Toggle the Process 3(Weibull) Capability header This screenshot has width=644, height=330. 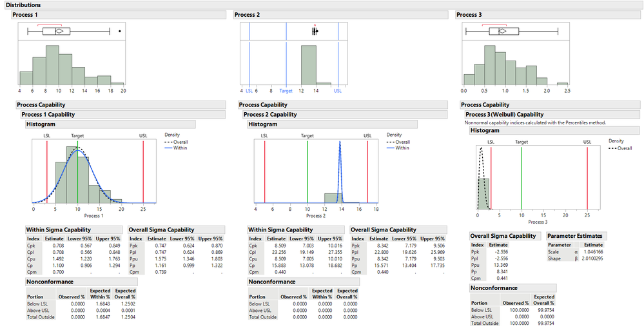click(552, 115)
